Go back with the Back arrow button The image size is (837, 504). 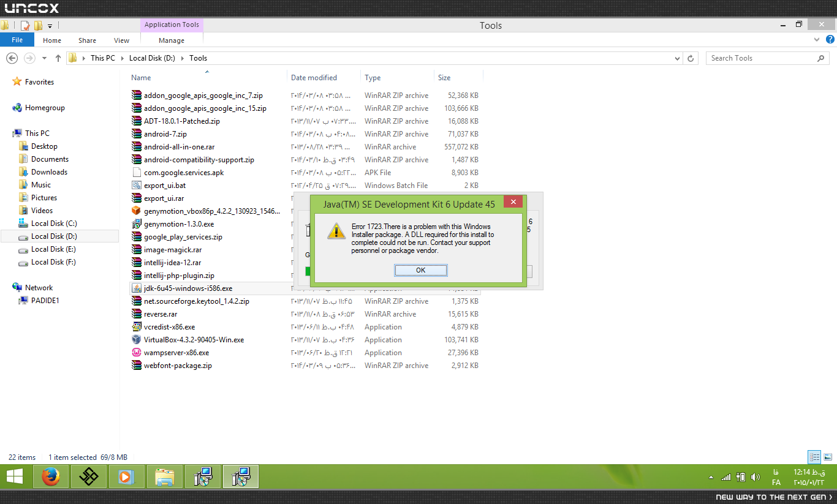12,58
